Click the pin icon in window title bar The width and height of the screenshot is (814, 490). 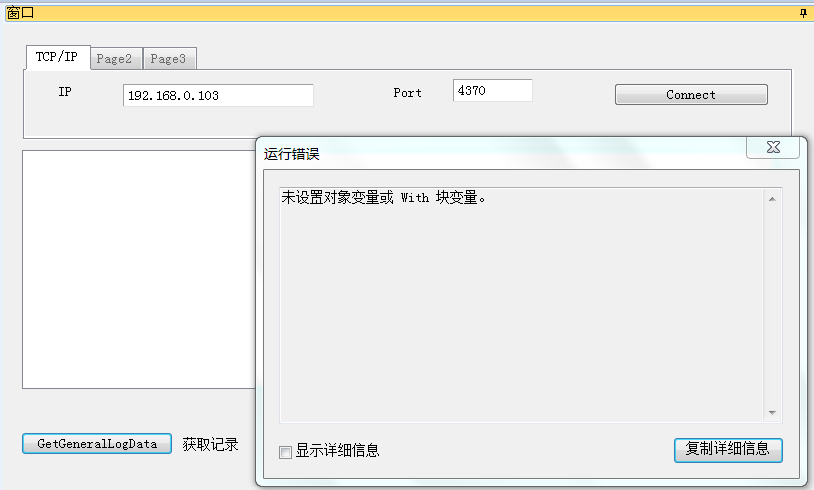coord(803,13)
